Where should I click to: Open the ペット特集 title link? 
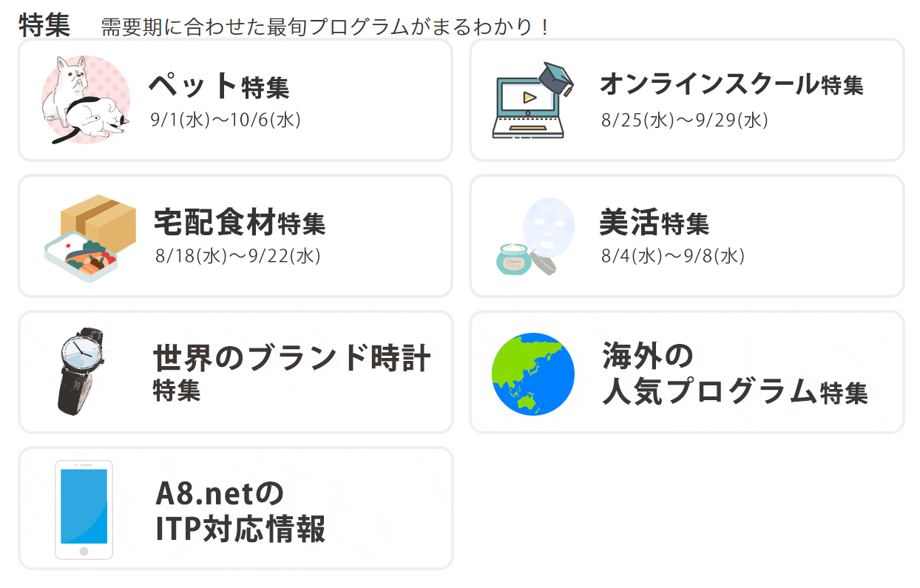click(x=219, y=87)
